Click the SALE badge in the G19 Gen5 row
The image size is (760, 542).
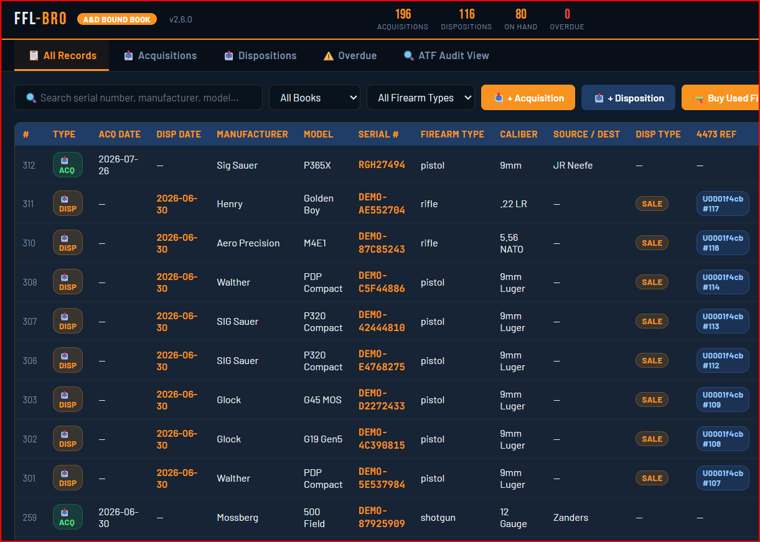pos(652,440)
